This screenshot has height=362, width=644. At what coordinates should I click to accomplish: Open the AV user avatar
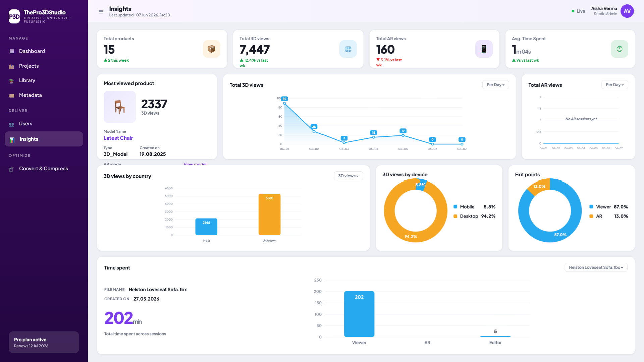click(627, 11)
